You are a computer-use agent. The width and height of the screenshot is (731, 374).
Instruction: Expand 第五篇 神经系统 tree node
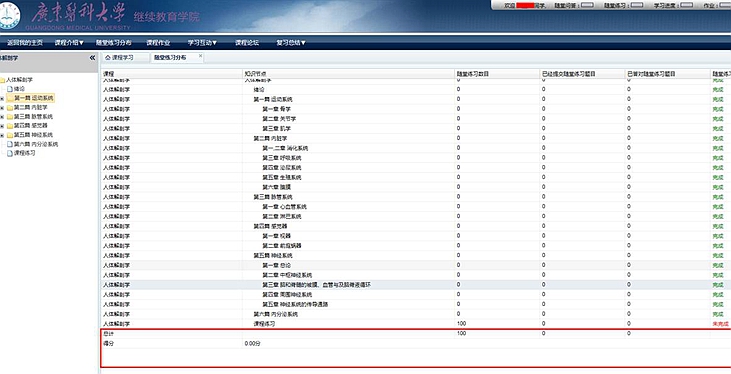click(2, 136)
